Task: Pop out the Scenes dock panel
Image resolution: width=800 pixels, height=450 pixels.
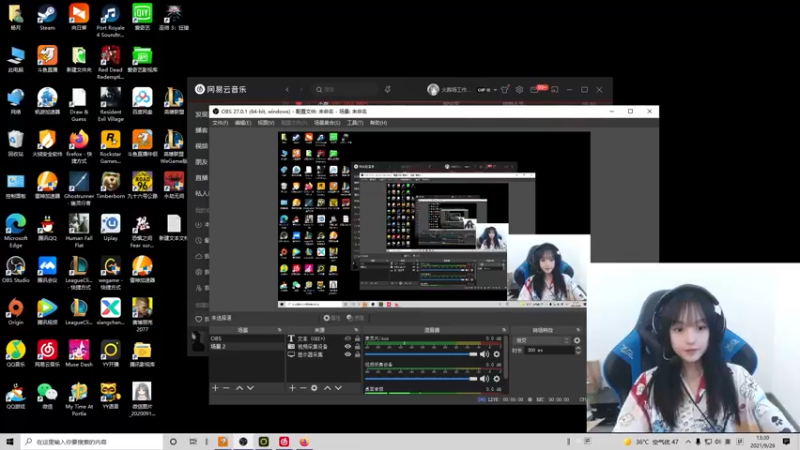Action: click(280, 330)
